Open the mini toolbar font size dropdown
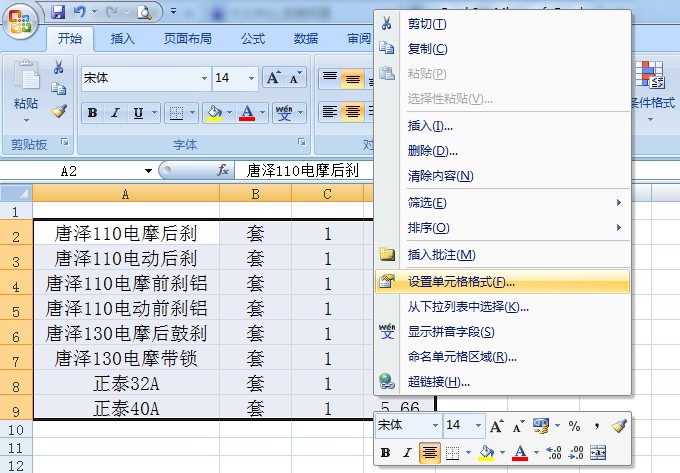680x473 pixels. point(478,426)
